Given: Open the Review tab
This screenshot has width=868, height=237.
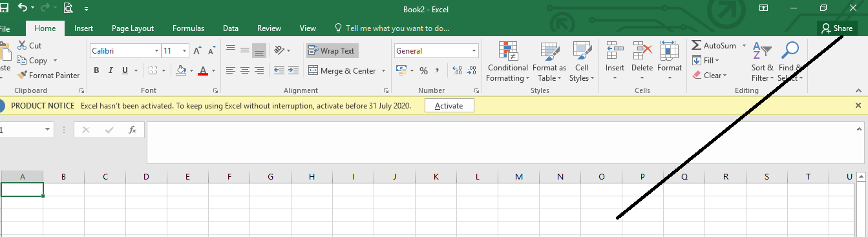Looking at the screenshot, I should coord(269,28).
